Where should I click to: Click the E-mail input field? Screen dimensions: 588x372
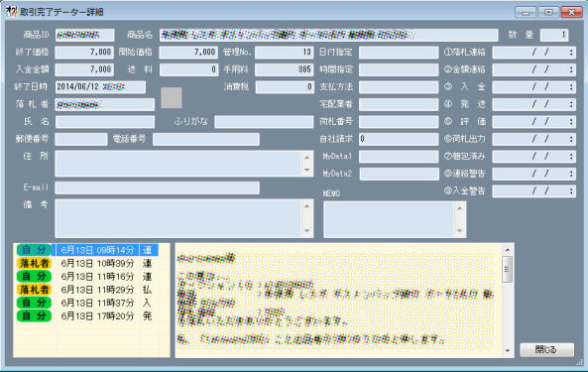coord(157,187)
